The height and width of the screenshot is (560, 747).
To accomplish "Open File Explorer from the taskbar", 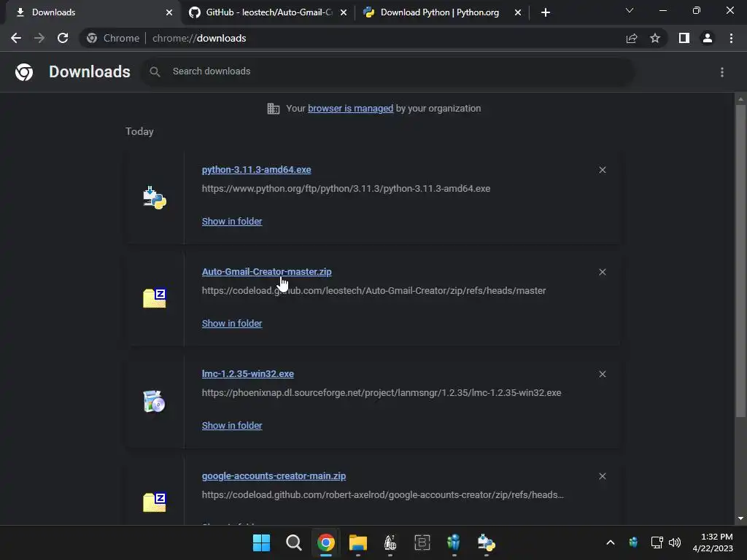I will coord(357,542).
